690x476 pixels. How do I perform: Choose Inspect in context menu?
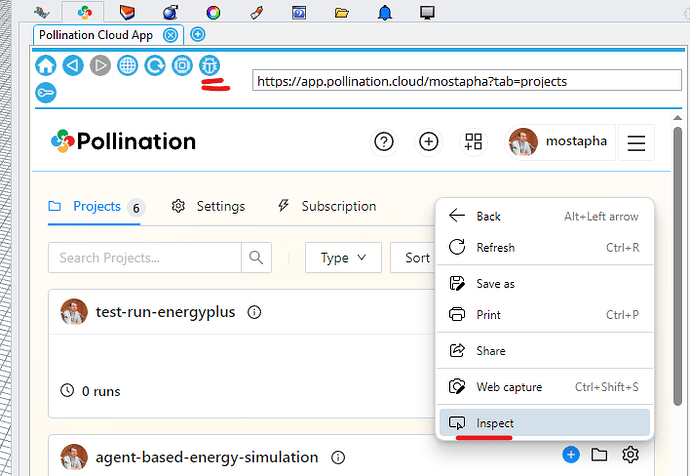(x=544, y=423)
